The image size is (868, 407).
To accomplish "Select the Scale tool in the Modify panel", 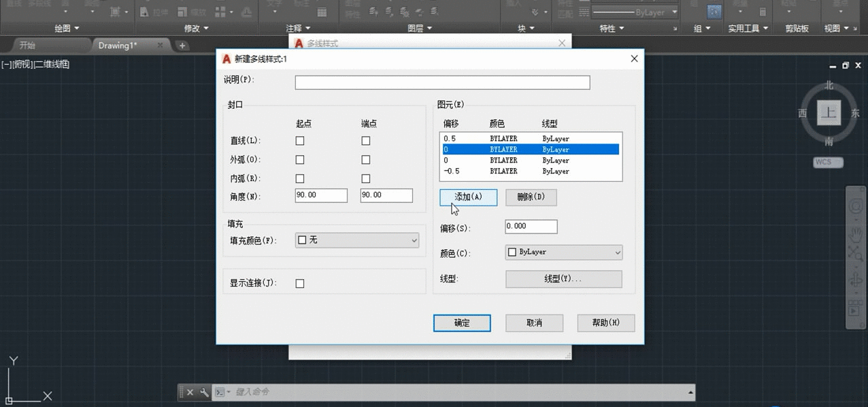I will 181,11.
